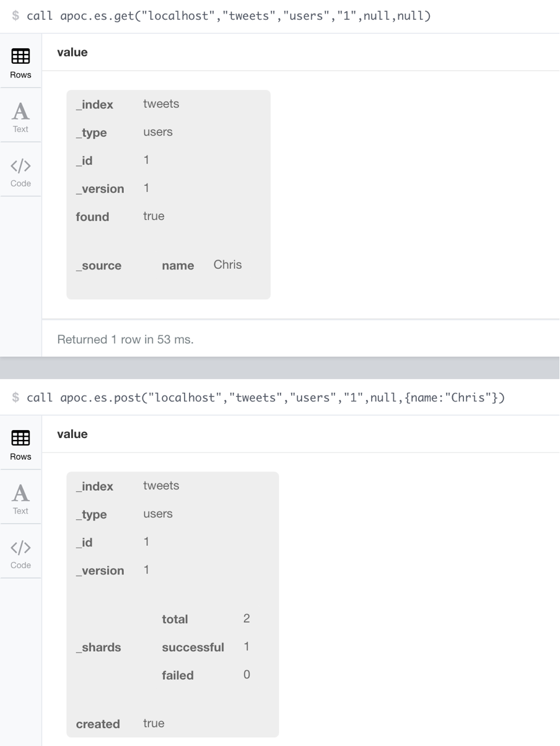Screen dimensions: 560x746
Task: Click the dollar prompt before the apoc.es.post query
Action: [16, 398]
